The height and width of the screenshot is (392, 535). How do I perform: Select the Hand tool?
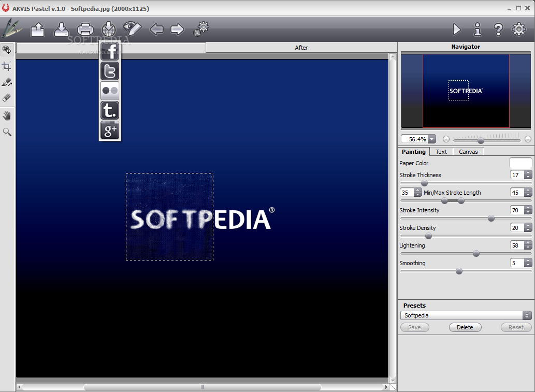coord(7,116)
